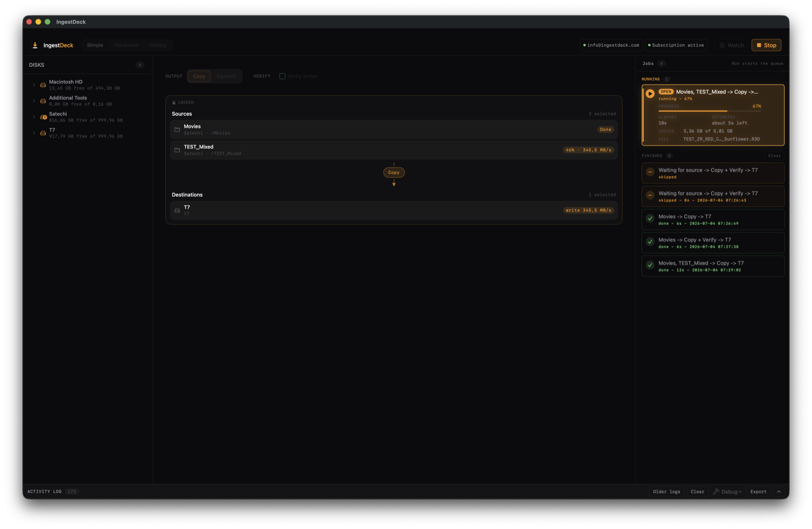Expand the T7 disk tree
This screenshot has width=812, height=529.
[x=34, y=133]
